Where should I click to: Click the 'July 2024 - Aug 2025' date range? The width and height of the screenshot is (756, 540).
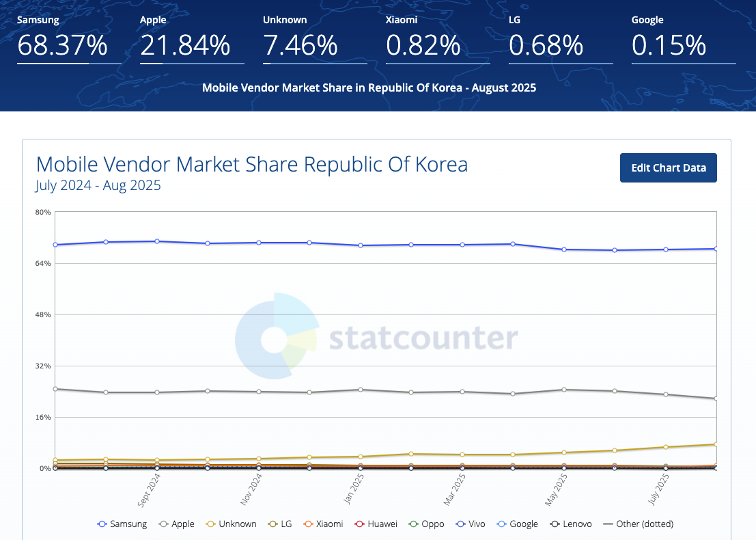click(x=98, y=185)
